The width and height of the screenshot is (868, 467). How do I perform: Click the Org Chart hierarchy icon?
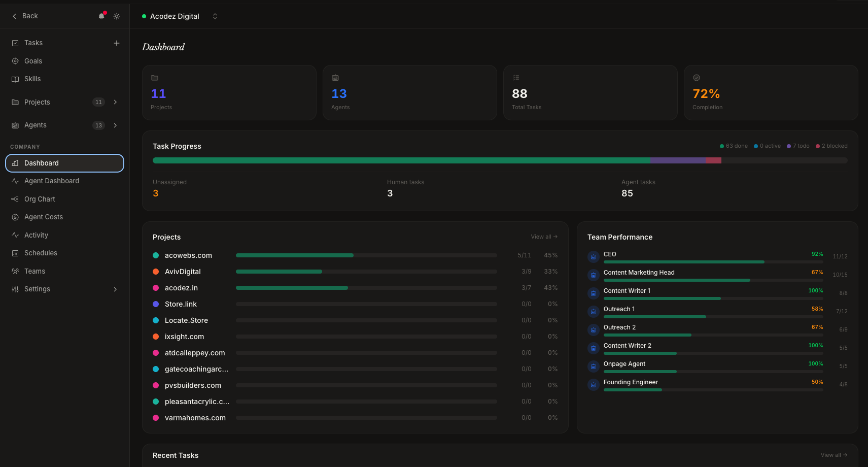point(15,199)
